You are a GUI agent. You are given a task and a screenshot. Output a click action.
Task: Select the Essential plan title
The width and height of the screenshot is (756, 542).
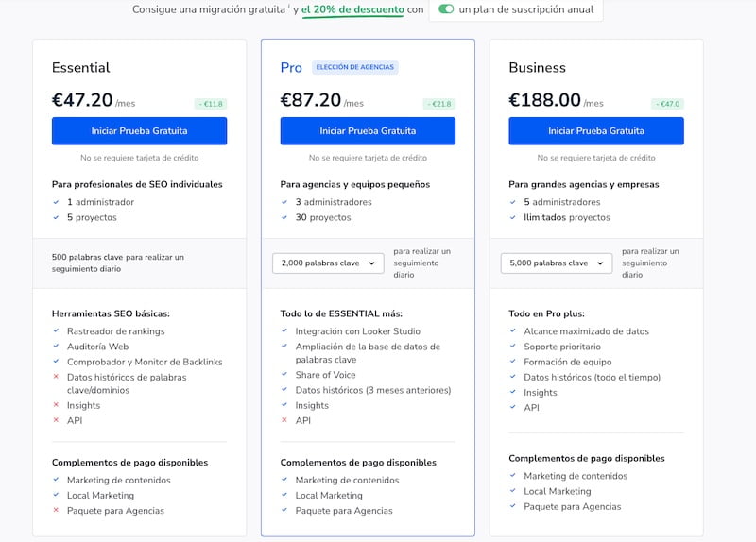tap(80, 67)
